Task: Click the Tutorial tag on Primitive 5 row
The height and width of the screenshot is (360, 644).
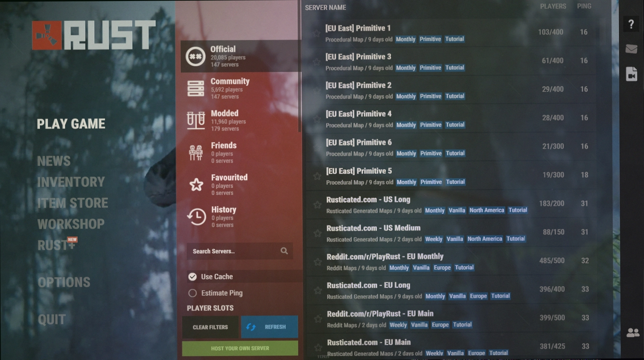Action: pyautogui.click(x=455, y=182)
